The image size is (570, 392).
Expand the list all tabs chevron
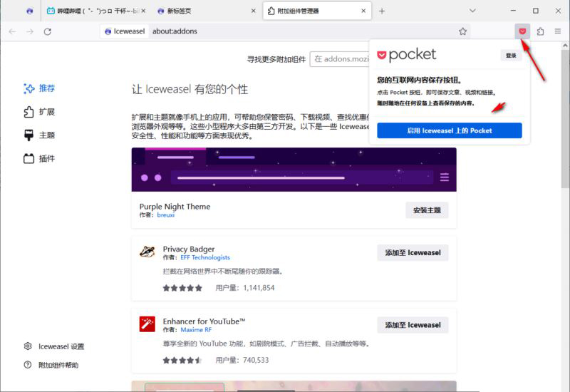point(472,11)
